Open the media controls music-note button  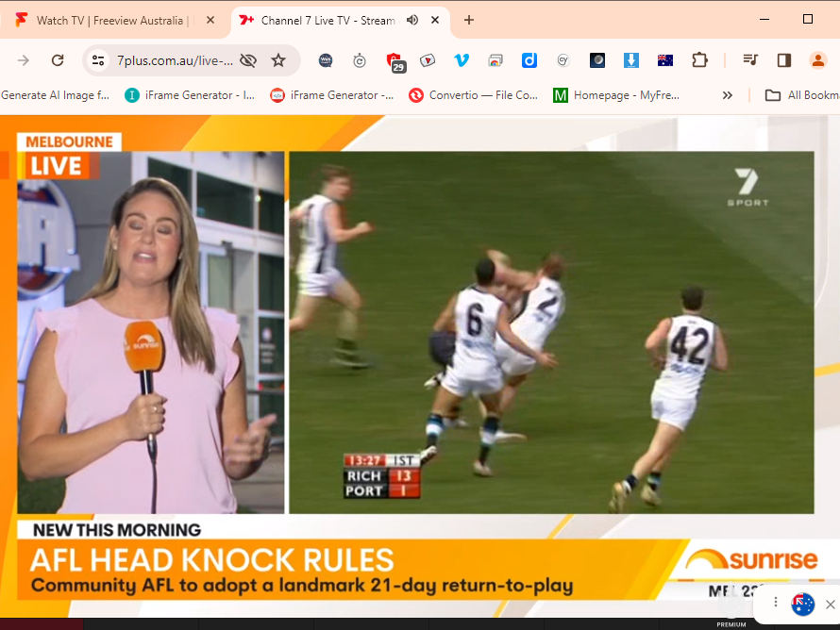tap(750, 60)
